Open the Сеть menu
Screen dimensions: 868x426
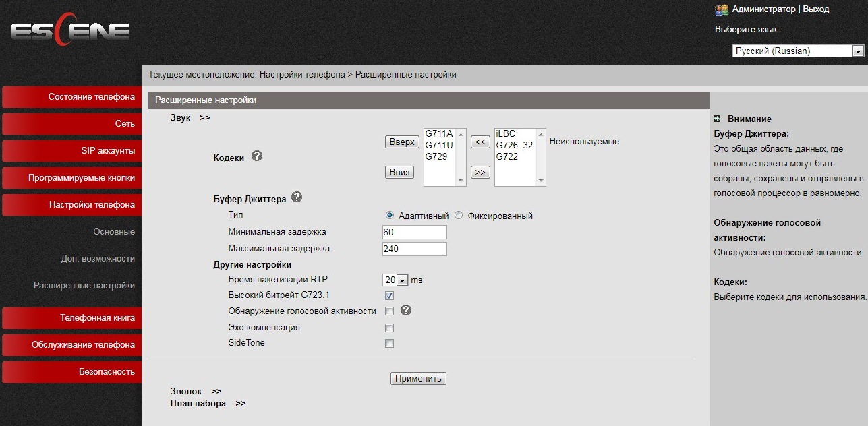tap(71, 124)
